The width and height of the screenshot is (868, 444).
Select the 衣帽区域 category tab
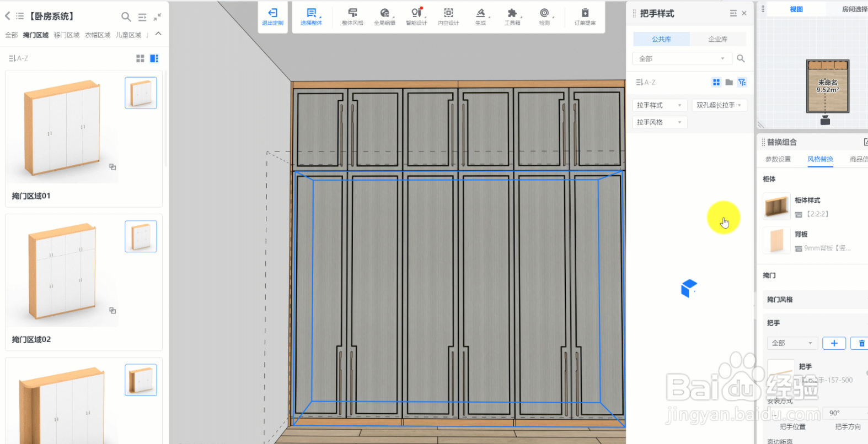98,35
